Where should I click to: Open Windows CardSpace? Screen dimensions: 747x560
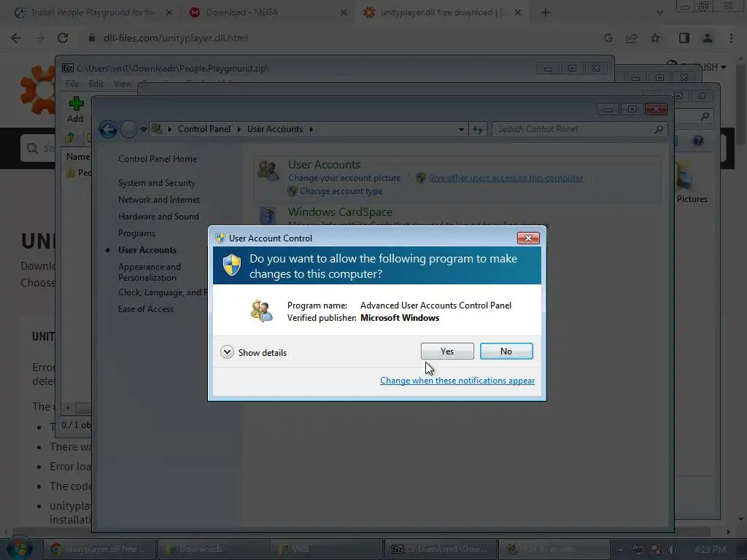[x=340, y=212]
